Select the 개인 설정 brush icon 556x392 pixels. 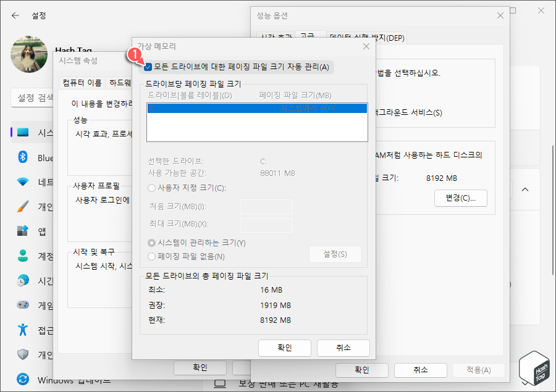[x=22, y=207]
